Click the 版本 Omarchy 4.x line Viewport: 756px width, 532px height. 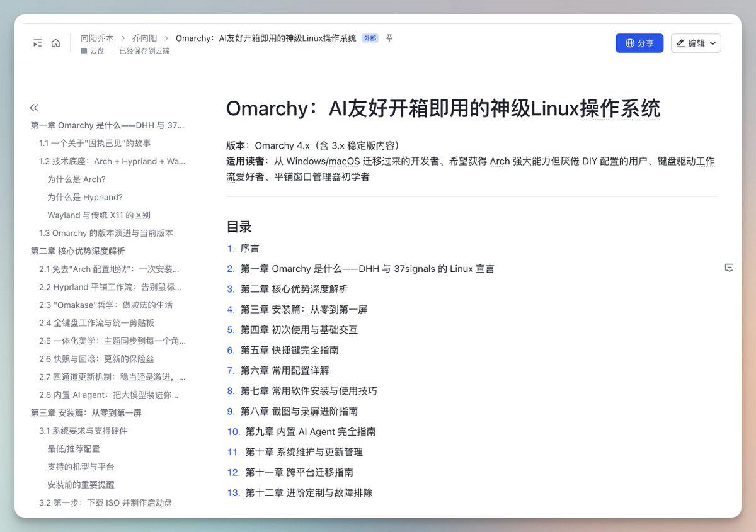(x=313, y=145)
